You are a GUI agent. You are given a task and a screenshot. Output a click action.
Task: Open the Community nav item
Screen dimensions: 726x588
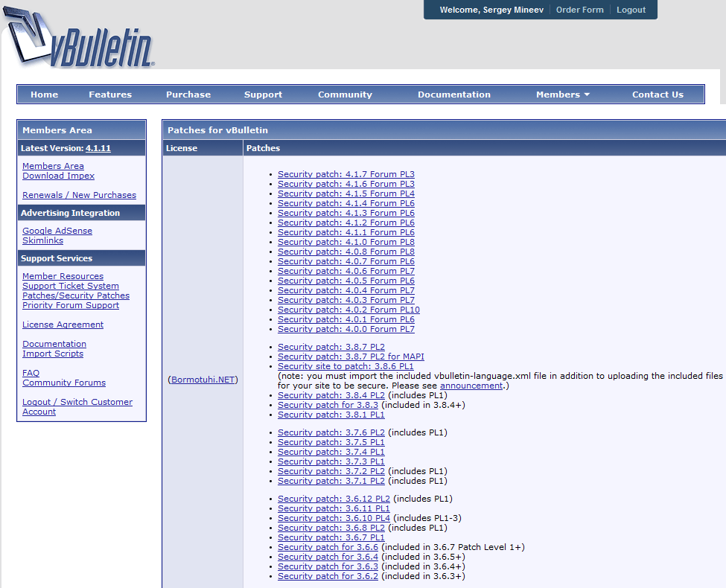tap(345, 95)
